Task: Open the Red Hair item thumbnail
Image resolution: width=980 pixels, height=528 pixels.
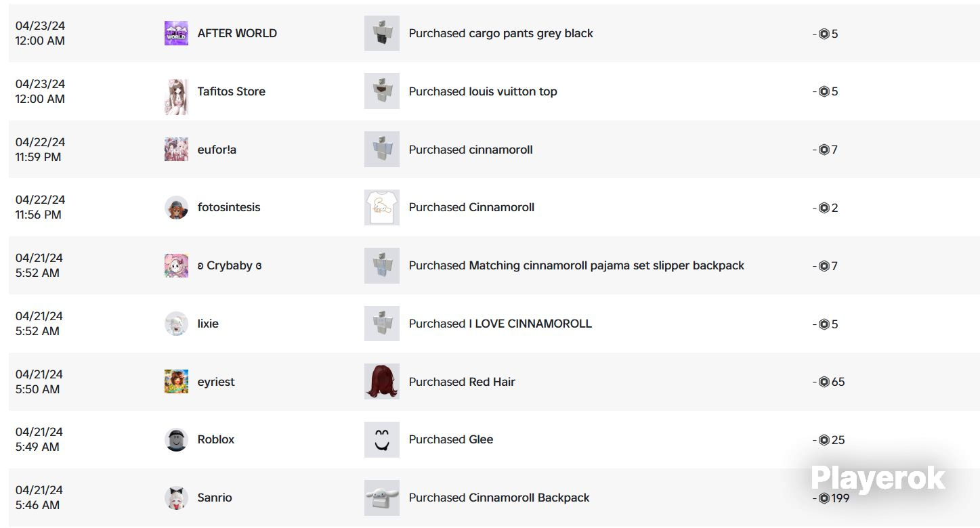Action: 382,382
